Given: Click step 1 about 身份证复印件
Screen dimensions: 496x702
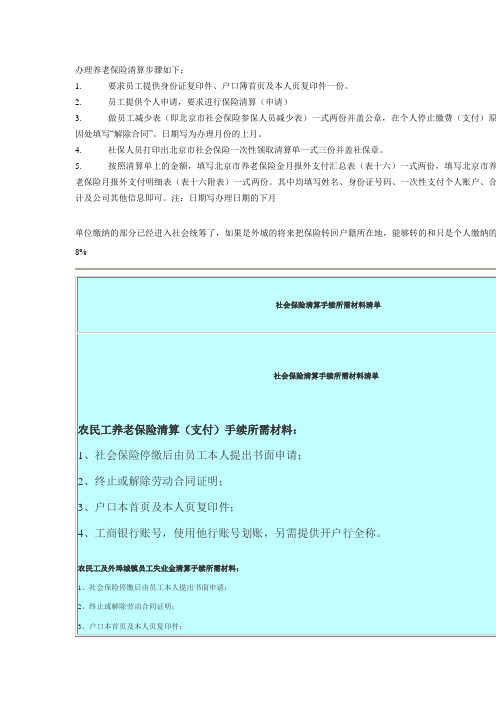Looking at the screenshot, I should (x=212, y=86).
